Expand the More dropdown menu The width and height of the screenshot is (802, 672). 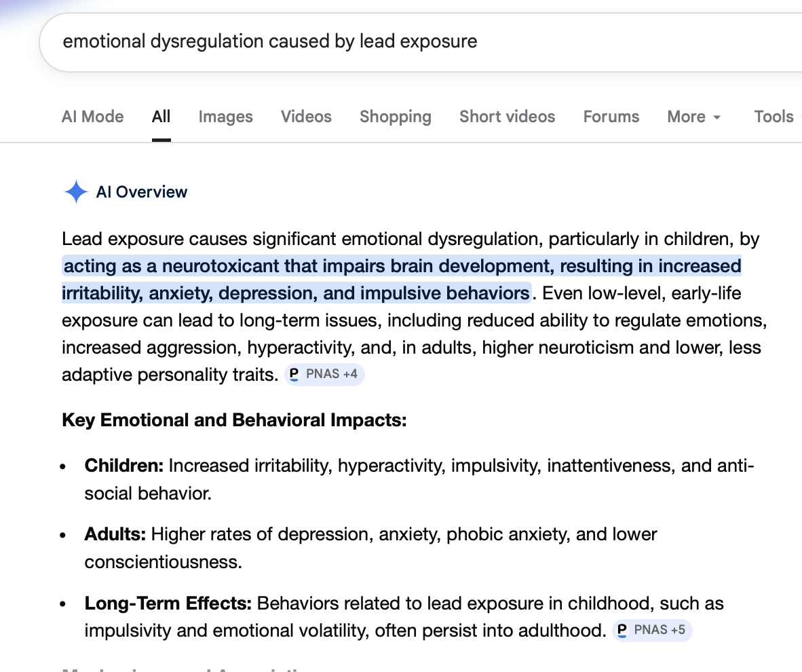[x=693, y=117]
